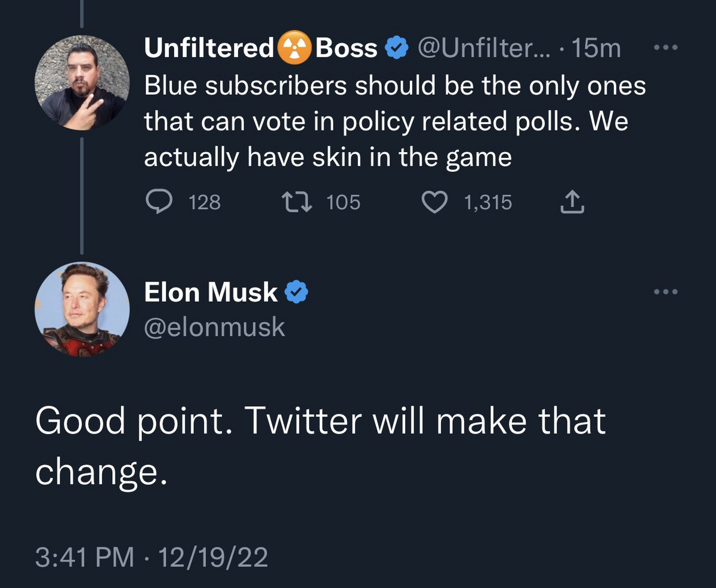Click the 128 replies count

coord(205,203)
